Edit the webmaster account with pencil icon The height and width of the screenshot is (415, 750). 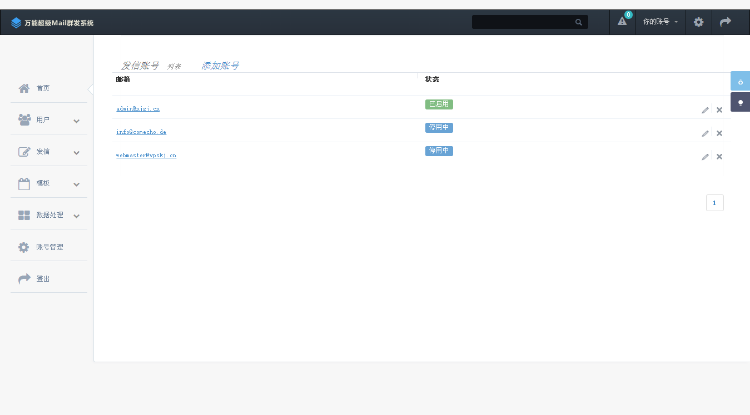click(705, 157)
